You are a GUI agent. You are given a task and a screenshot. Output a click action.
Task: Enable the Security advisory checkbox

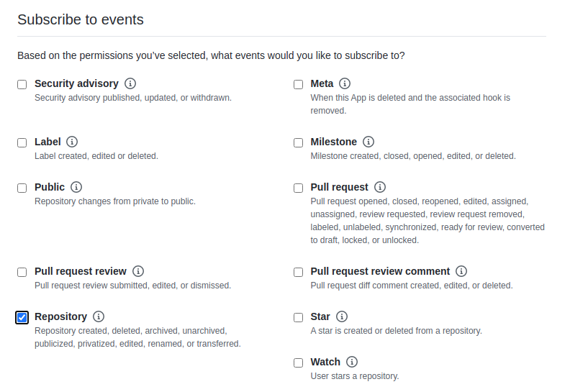[22, 85]
